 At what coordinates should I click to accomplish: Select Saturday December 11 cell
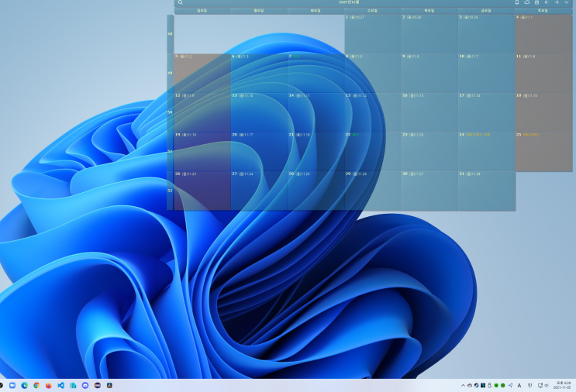tap(543, 73)
